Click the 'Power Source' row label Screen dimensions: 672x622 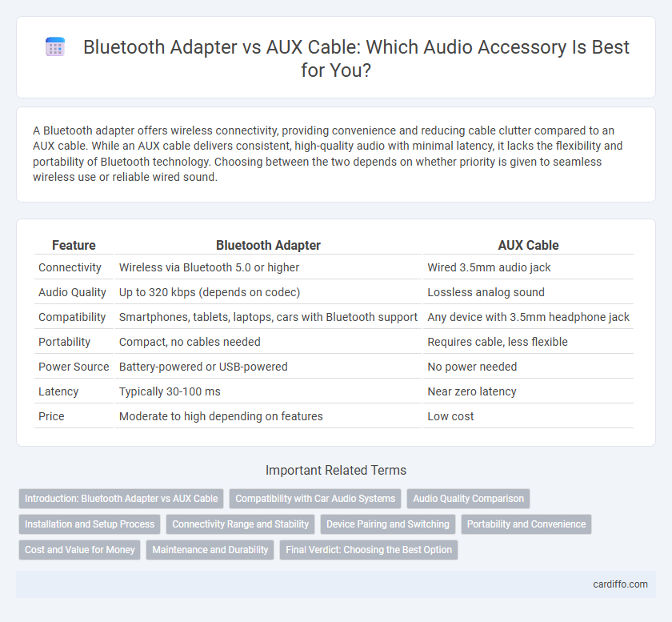coord(74,367)
